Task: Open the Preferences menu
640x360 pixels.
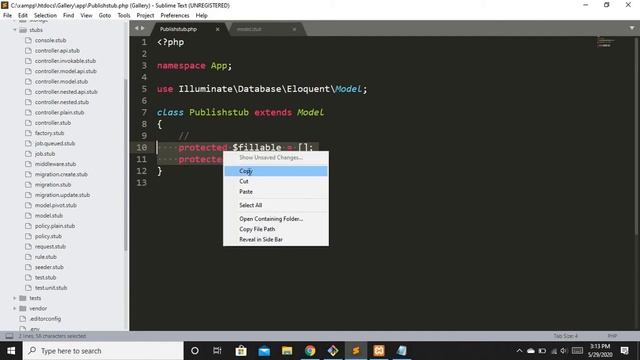Action: (x=175, y=16)
